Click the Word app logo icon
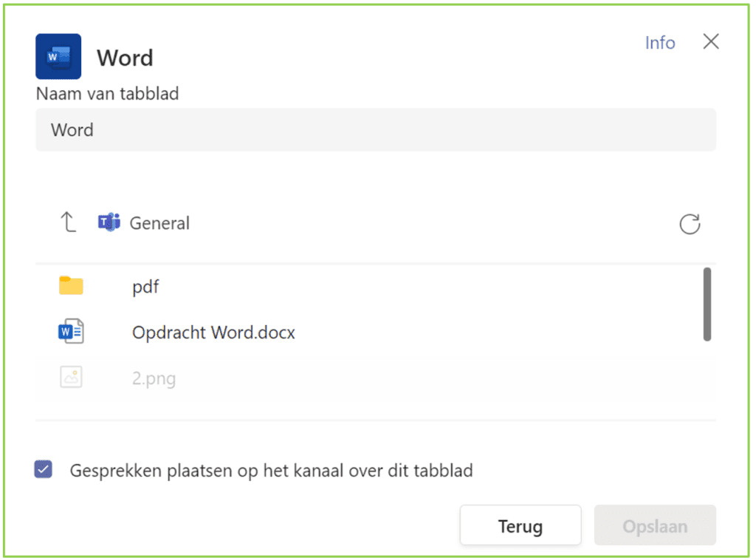The height and width of the screenshot is (560, 756). point(58,56)
